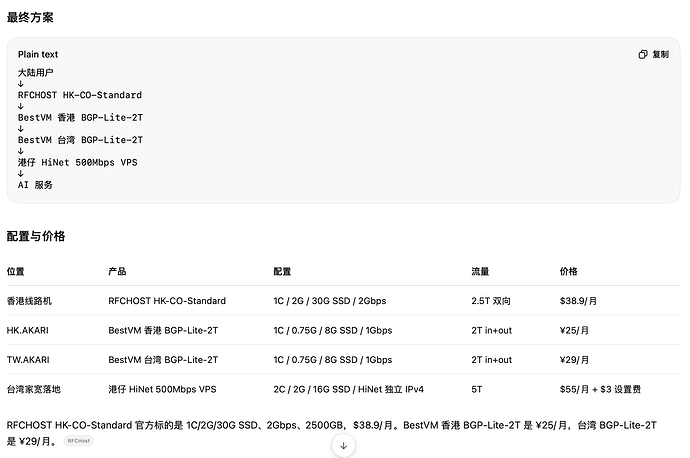
Task: Click 2C / 2G / 16G SSD HiNet config cell
Action: (349, 389)
